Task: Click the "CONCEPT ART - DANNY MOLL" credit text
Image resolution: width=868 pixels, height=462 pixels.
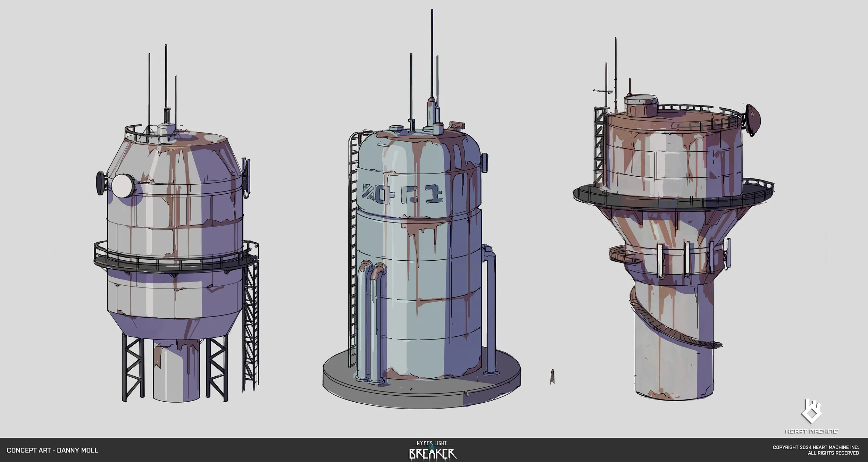Action: [x=52, y=450]
